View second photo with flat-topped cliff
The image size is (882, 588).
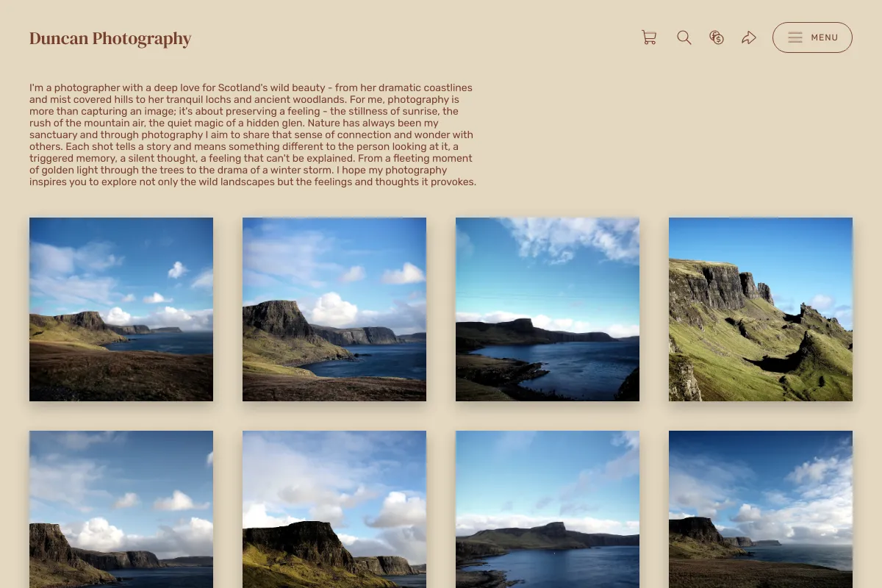point(334,309)
